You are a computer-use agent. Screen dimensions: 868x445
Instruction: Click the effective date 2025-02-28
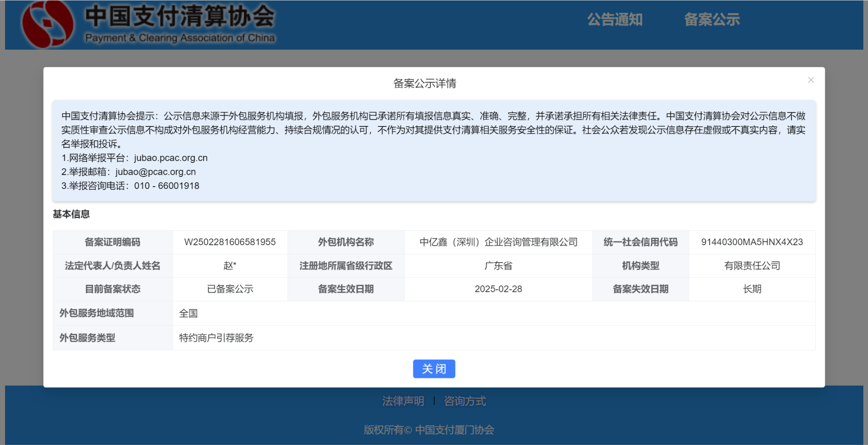(x=498, y=289)
